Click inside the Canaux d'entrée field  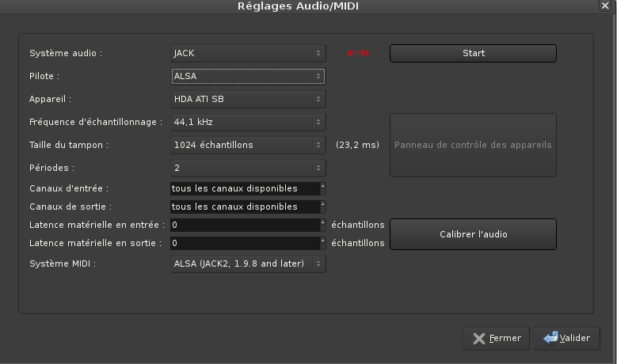[x=244, y=188]
